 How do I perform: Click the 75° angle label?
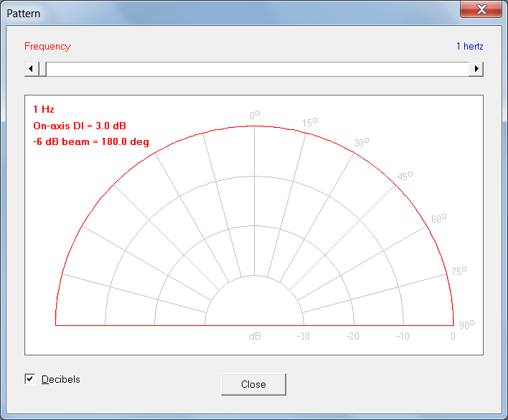(x=459, y=271)
